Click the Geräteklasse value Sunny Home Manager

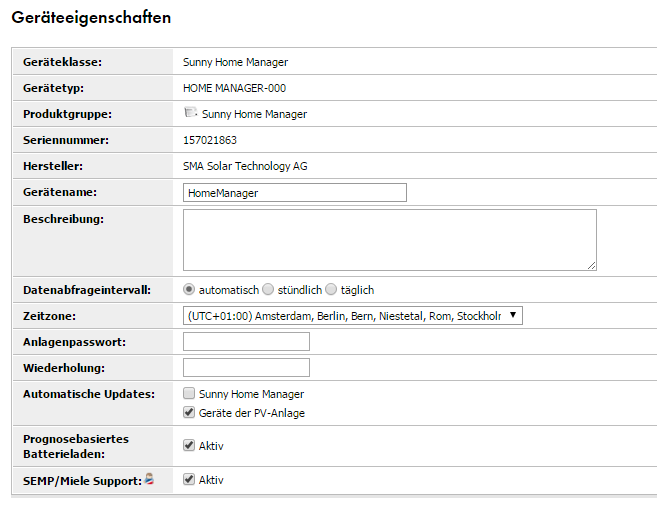[x=235, y=62]
